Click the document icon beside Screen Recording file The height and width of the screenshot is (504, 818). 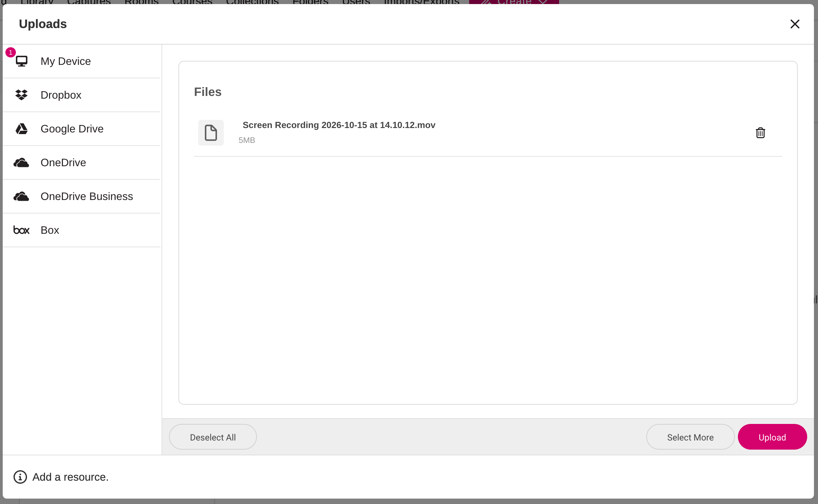pyautogui.click(x=211, y=133)
